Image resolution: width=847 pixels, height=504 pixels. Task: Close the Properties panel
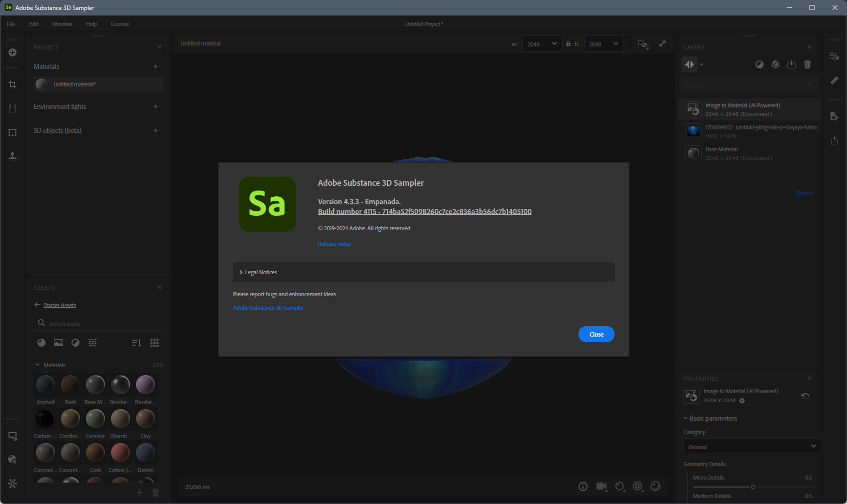click(x=809, y=378)
